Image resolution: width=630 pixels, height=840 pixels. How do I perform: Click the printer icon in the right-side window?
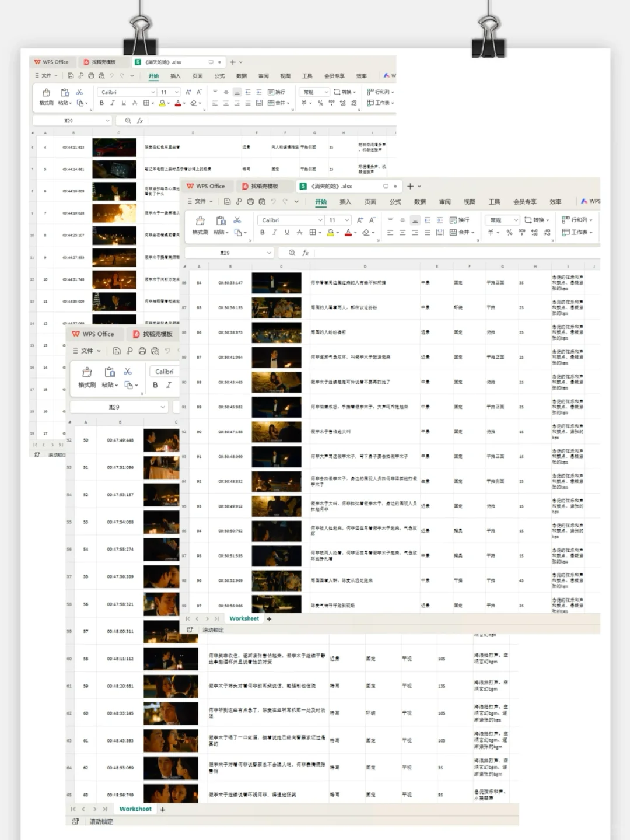pos(250,202)
